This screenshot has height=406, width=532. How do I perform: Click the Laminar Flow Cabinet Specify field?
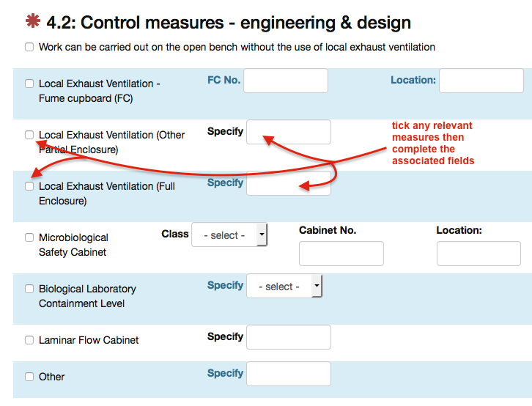click(289, 337)
